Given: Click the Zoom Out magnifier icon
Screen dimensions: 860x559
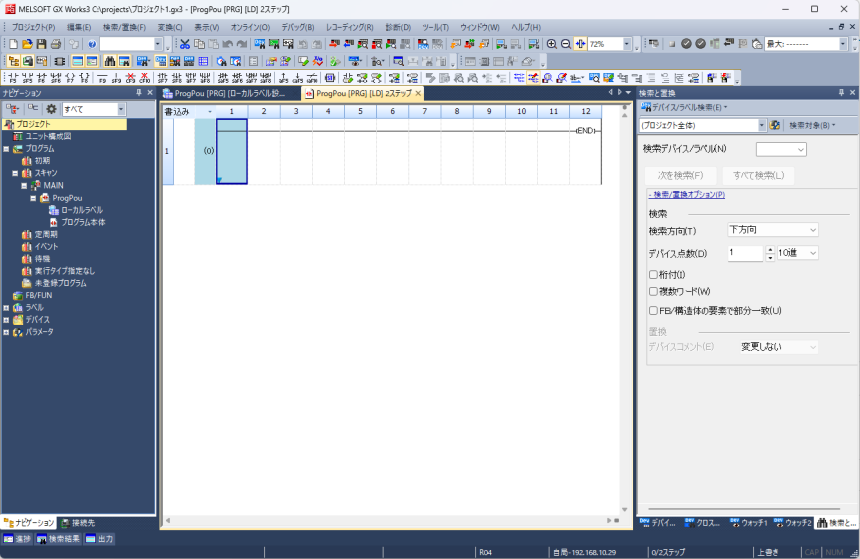Looking at the screenshot, I should tap(566, 45).
